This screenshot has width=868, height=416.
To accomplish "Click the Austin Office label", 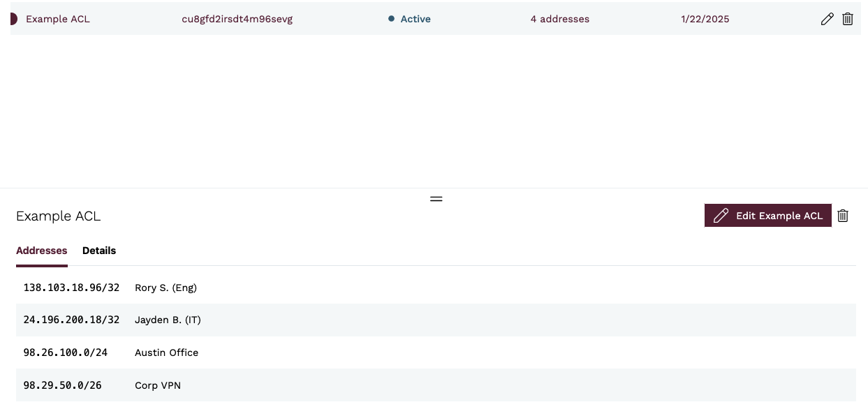I will 166,353.
